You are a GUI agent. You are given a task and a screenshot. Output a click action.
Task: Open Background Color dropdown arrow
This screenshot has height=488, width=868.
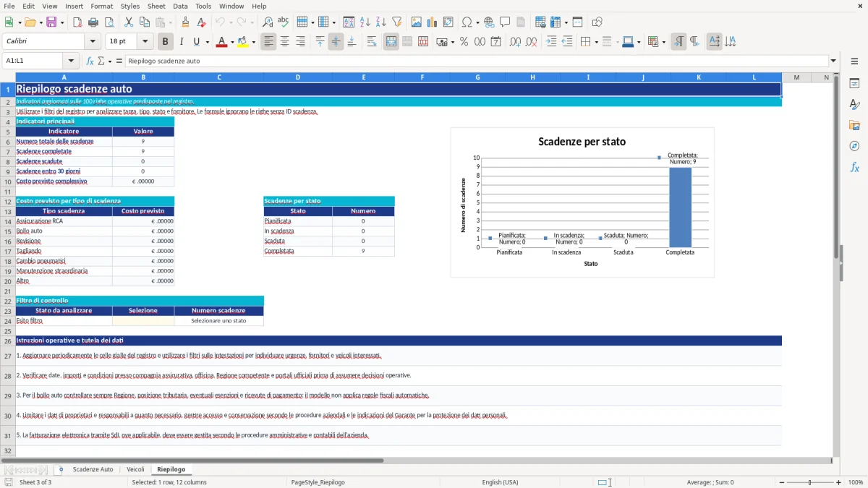(x=253, y=42)
